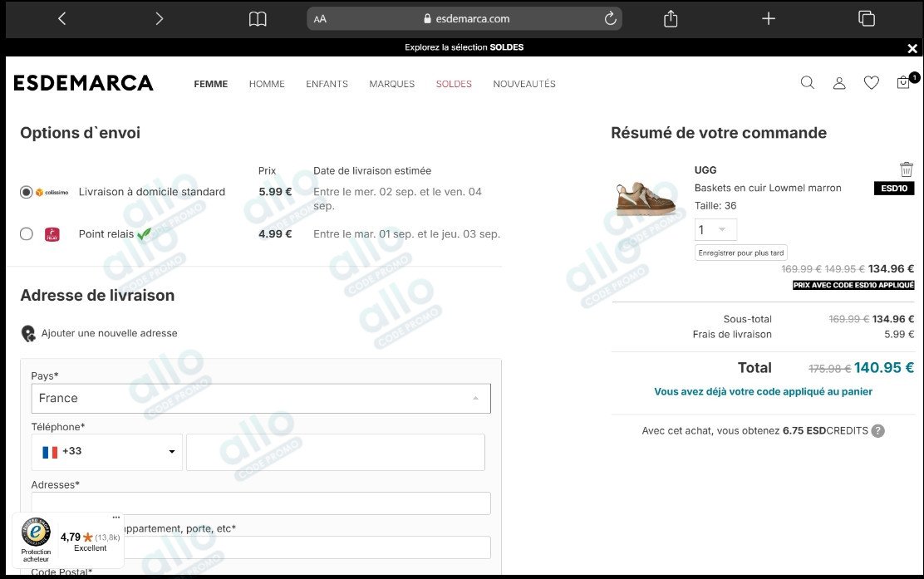Open the wishlist heart icon
The image size is (924, 579).
pyautogui.click(x=872, y=83)
